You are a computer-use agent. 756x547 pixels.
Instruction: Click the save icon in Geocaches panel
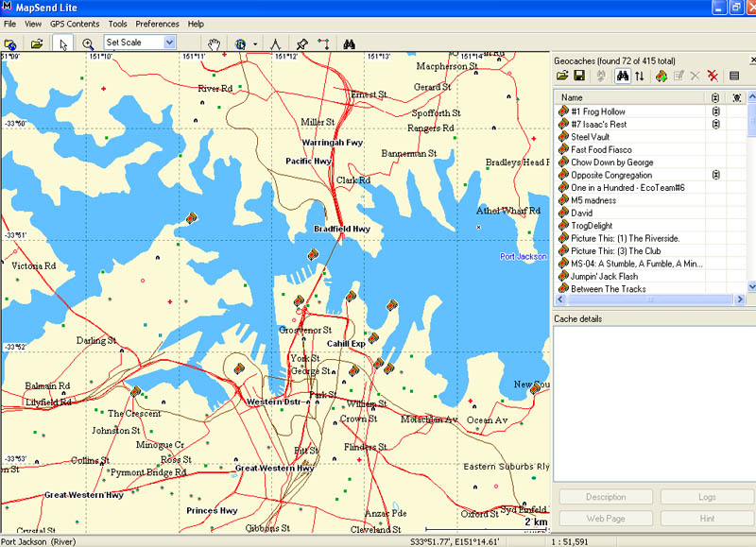tap(579, 76)
